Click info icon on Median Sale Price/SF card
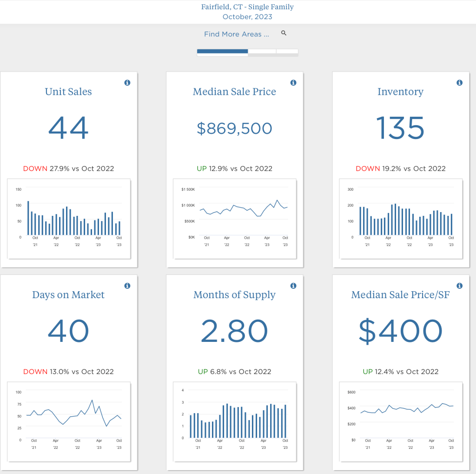The height and width of the screenshot is (474, 476). (459, 286)
